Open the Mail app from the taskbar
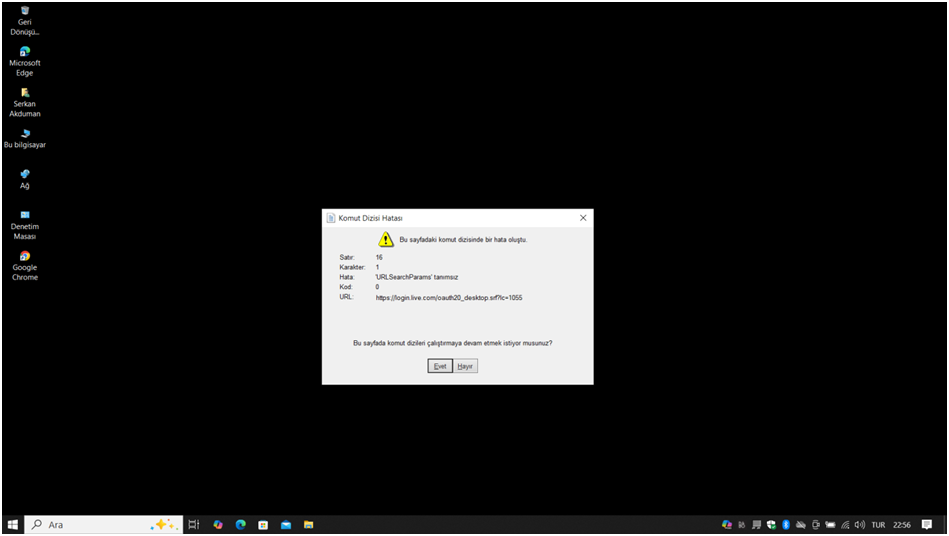Viewport: 949px width, 536px height. coord(286,525)
